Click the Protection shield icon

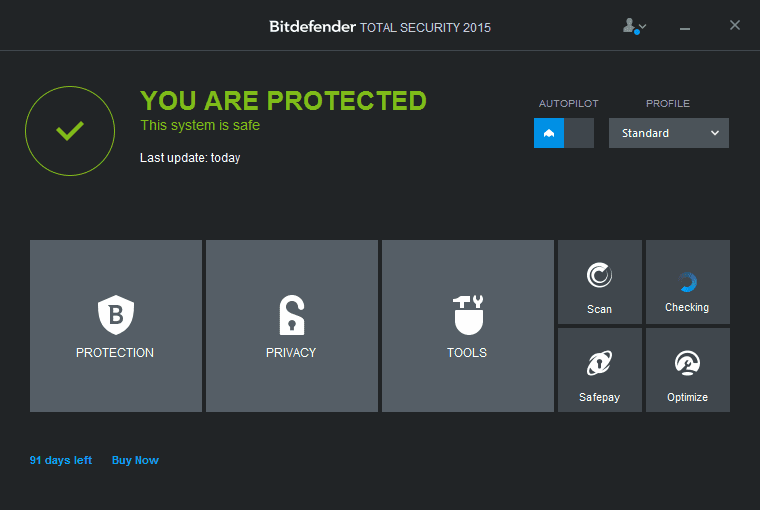point(115,315)
